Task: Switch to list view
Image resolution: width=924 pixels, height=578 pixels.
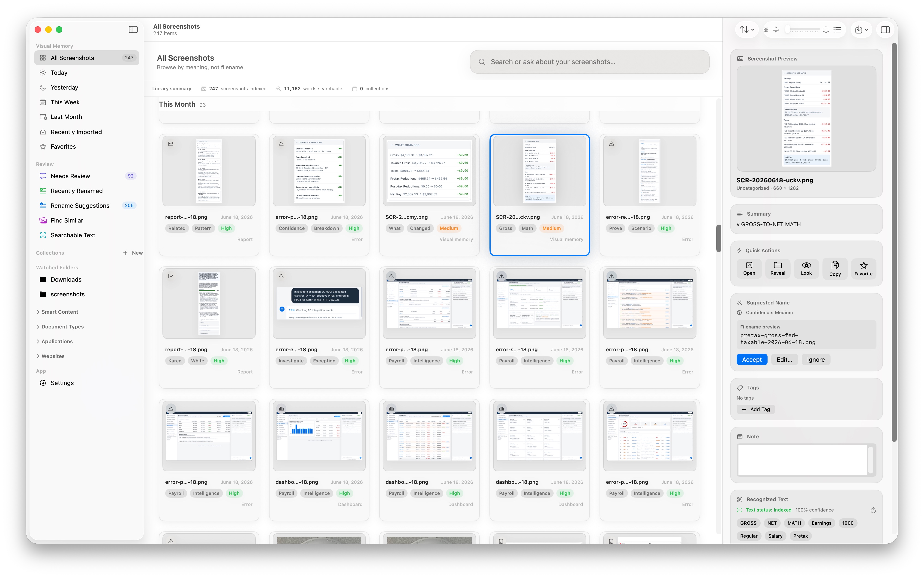Action: (837, 30)
